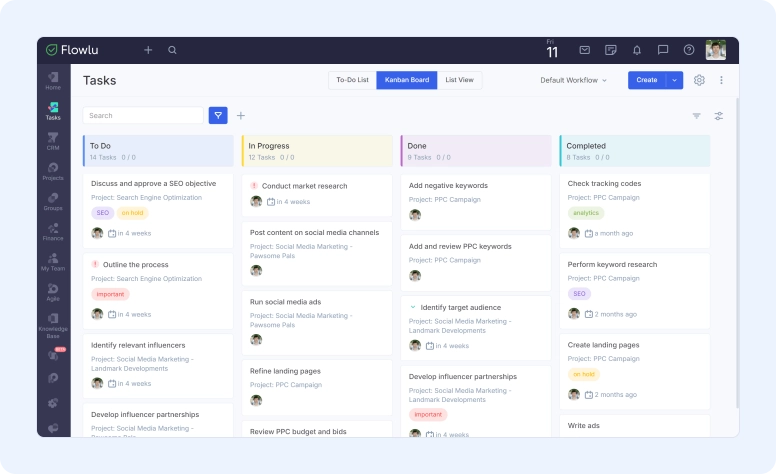Open the Identify relevant influencers task

138,345
